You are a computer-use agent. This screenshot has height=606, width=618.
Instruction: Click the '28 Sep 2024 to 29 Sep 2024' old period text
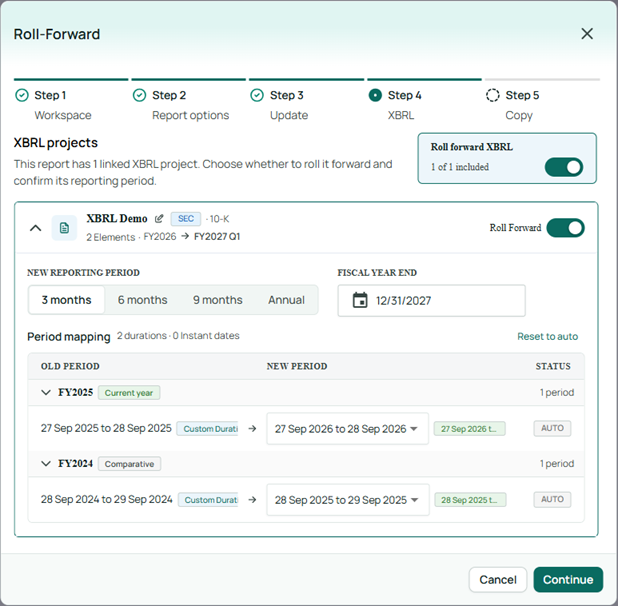[106, 499]
